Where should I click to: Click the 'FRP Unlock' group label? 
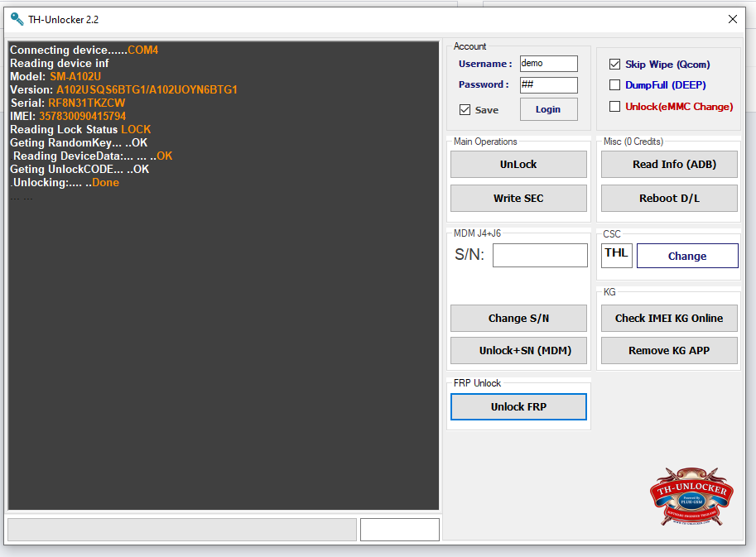point(477,383)
